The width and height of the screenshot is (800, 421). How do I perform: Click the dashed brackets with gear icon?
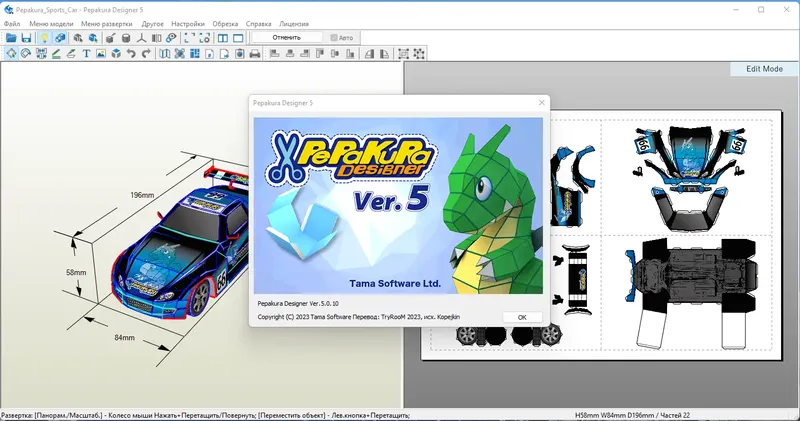pos(205,38)
